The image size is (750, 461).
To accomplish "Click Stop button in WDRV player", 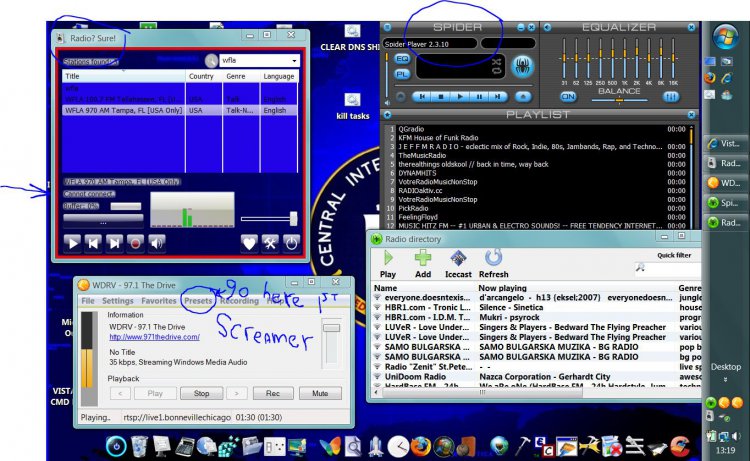I will [201, 393].
